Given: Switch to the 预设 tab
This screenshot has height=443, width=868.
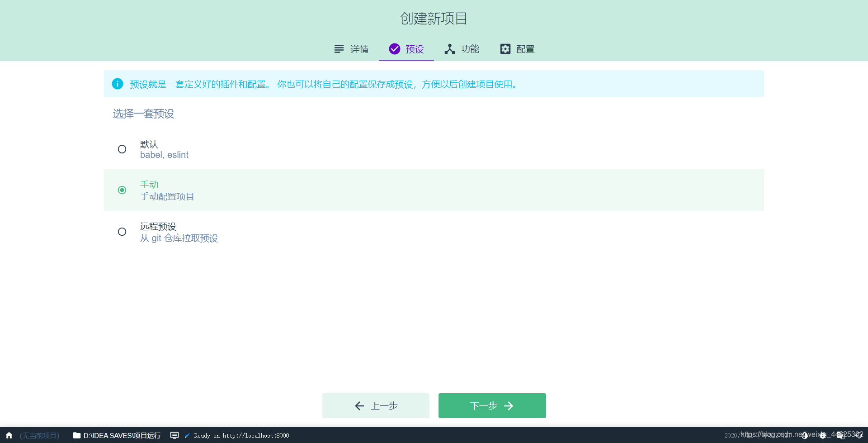Looking at the screenshot, I should [x=406, y=49].
